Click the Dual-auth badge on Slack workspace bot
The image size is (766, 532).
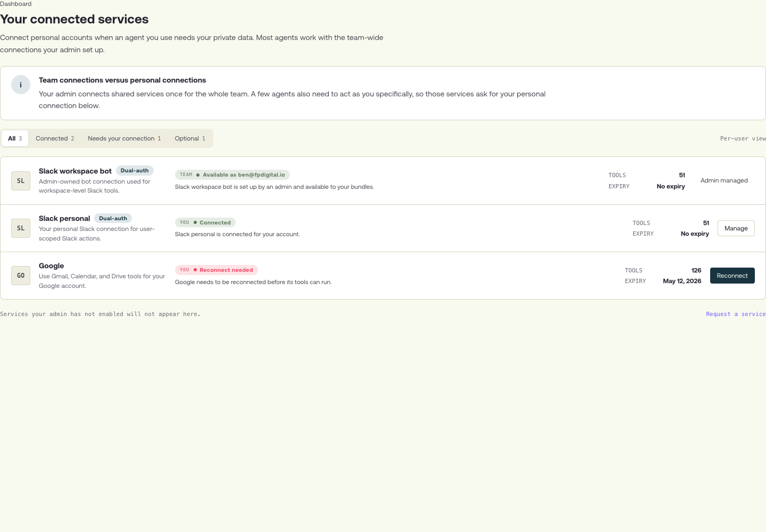(x=135, y=171)
